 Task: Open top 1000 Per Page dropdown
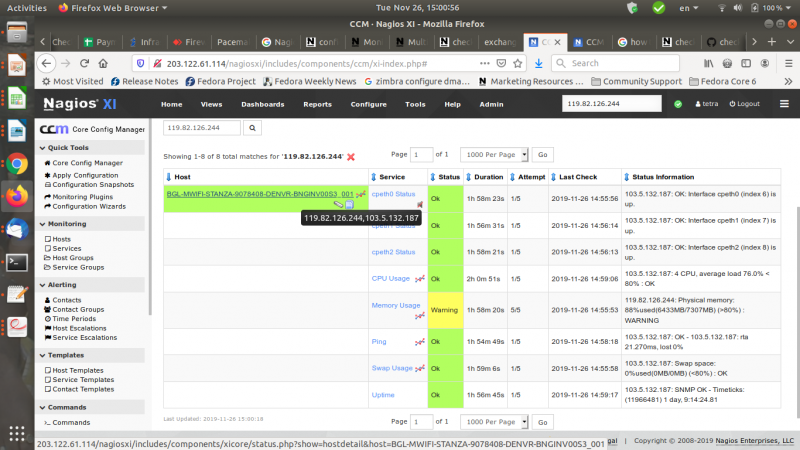[494, 155]
